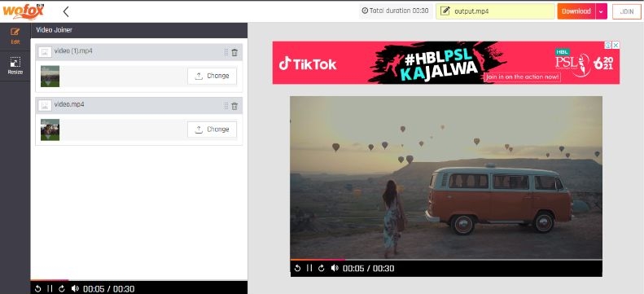Click the file icon beside video.mp4
The width and height of the screenshot is (644, 294).
pos(45,106)
